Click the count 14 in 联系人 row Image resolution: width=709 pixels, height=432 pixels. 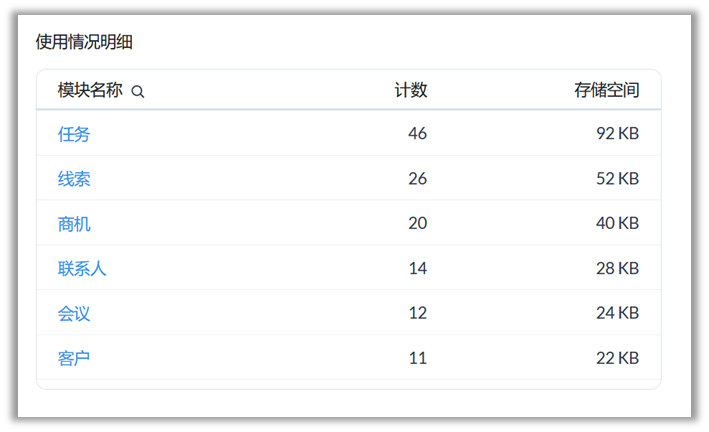[417, 268]
